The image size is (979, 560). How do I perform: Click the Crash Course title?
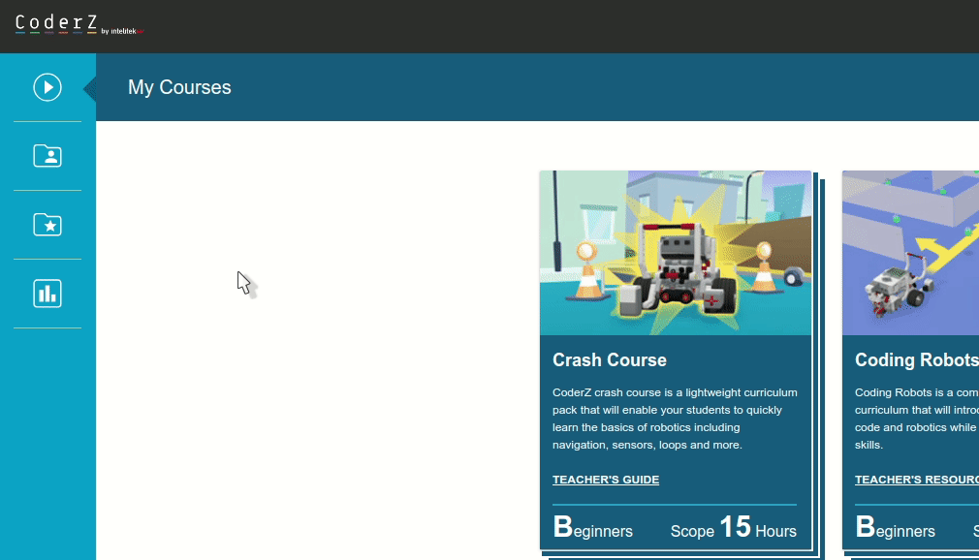pos(610,360)
